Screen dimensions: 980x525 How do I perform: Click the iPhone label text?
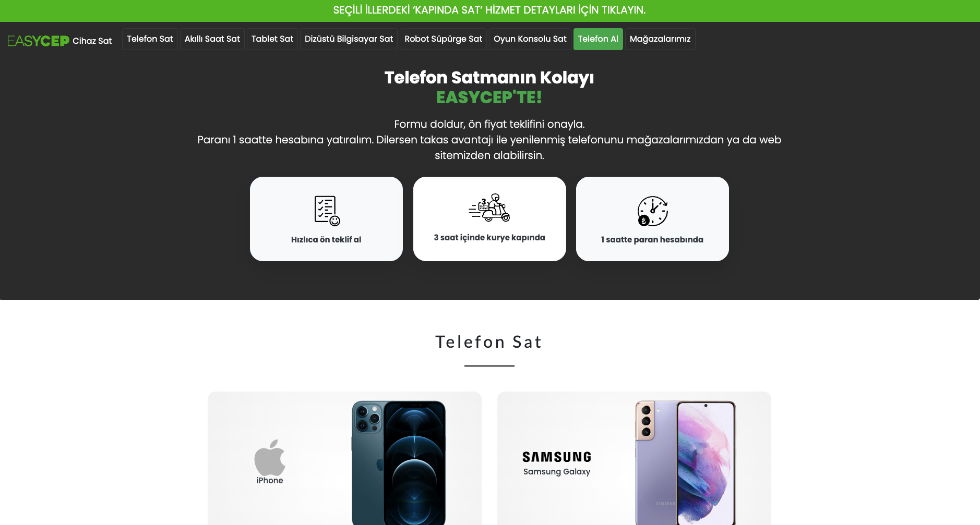point(270,481)
